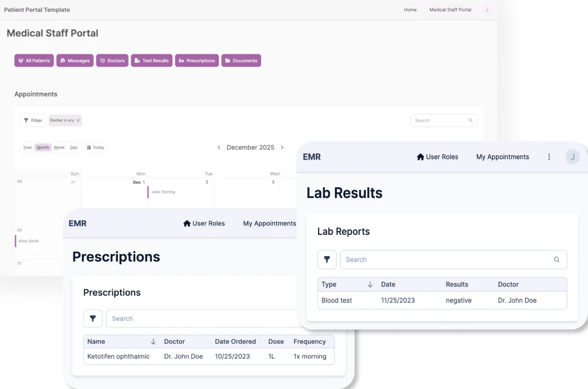
Task: Remove the 'Doctor is any' filter chip
Action: 78,121
